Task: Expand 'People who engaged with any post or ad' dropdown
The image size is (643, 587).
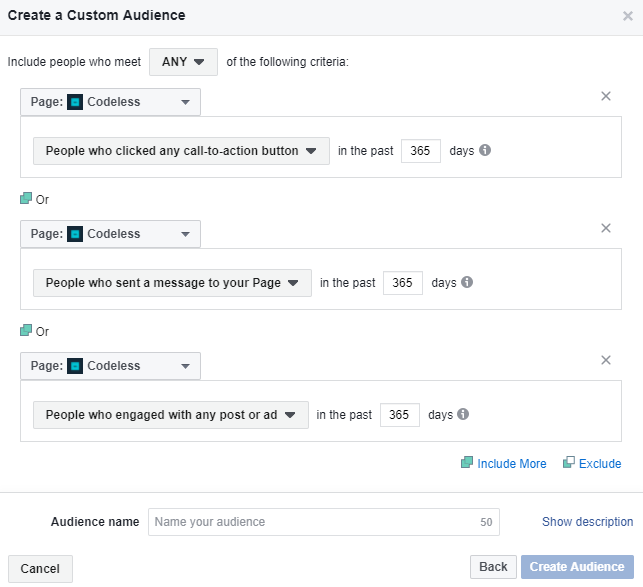Action: (170, 415)
